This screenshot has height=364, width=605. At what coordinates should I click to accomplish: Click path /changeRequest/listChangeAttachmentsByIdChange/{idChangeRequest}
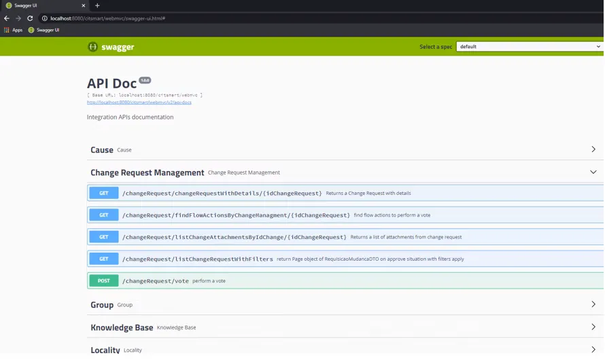click(235, 237)
